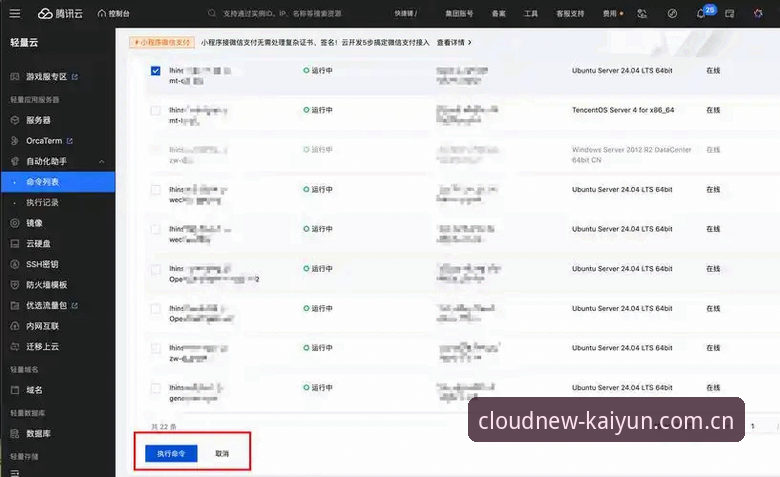Open 数据库 in the sidebar
This screenshot has width=780, height=477.
click(38, 433)
